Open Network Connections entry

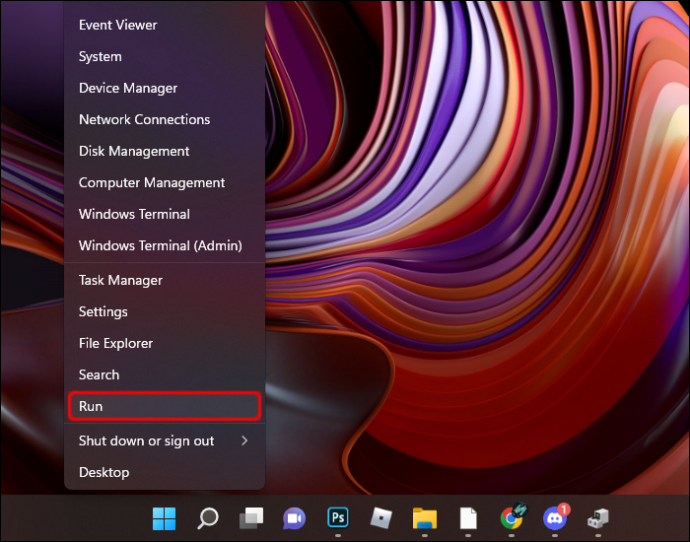pyautogui.click(x=165, y=119)
